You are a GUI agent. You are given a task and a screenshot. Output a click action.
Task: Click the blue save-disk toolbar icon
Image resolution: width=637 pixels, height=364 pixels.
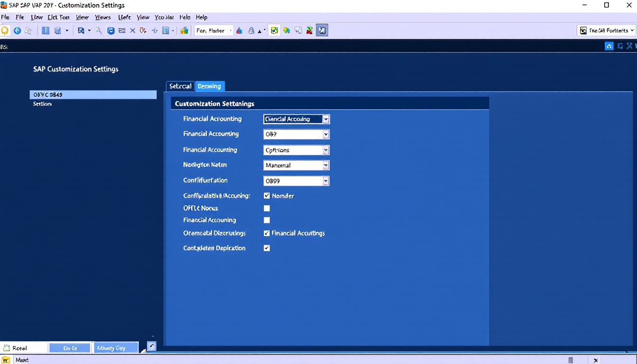(x=111, y=31)
